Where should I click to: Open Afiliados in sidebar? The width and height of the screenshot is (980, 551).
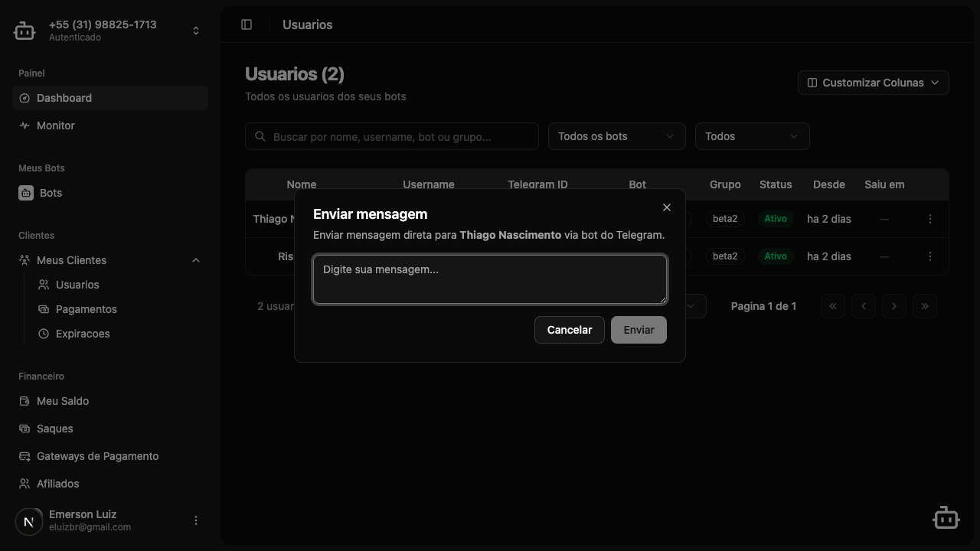pos(110,484)
